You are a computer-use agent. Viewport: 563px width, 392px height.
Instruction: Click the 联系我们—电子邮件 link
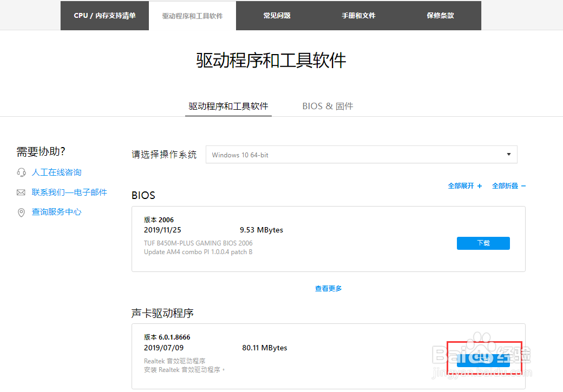pyautogui.click(x=69, y=192)
